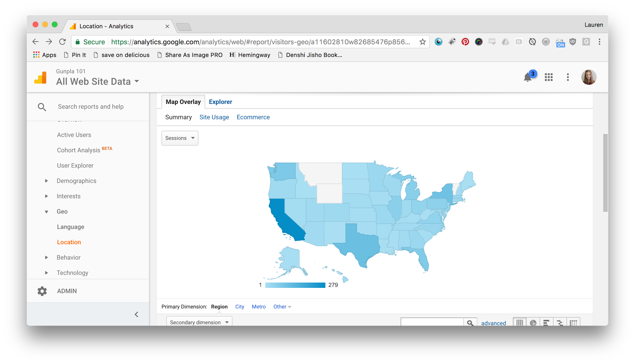
Task: Open the Apps bookmark shortcut
Action: click(45, 55)
